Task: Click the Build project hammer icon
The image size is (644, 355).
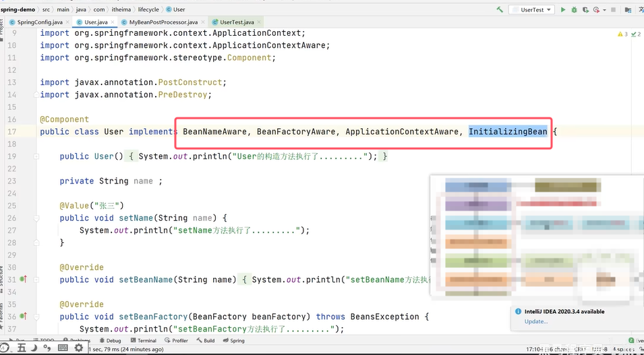Action: [x=500, y=9]
